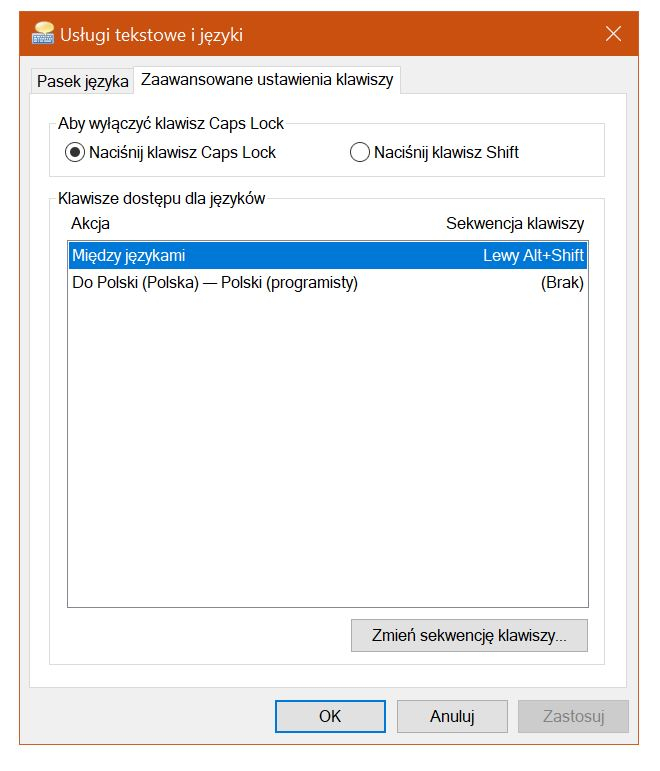Viewport: 660px width, 771px height.
Task: Click the Sekwencja klawiszy column header
Action: click(514, 223)
